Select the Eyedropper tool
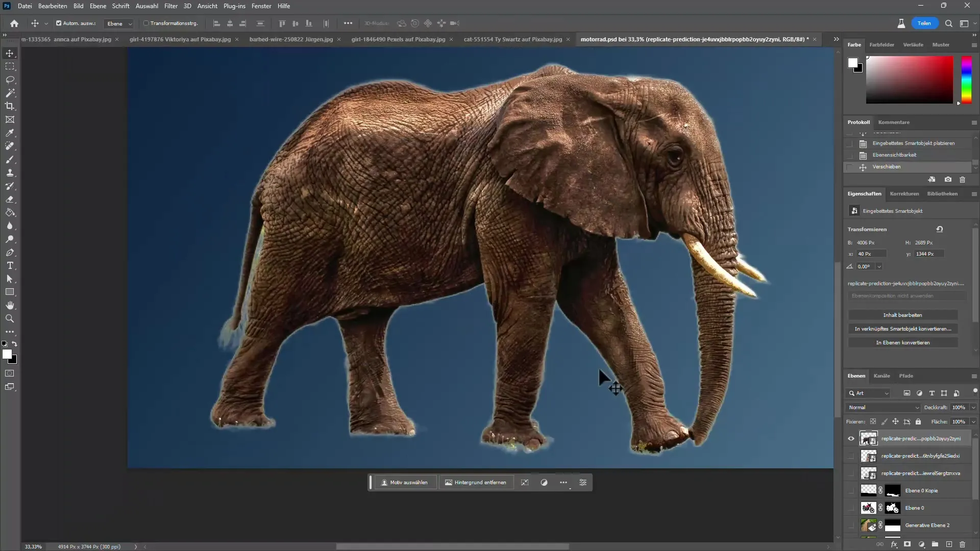Viewport: 980px width, 551px height. point(10,133)
